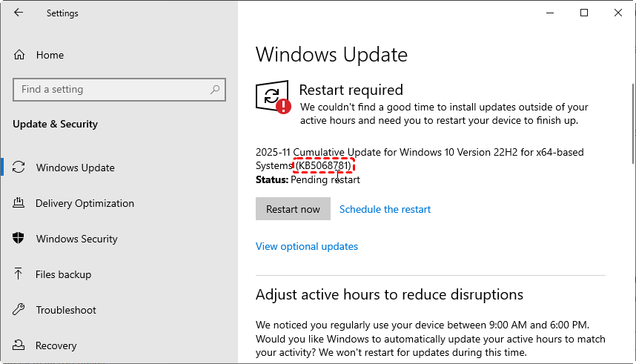Open the Delivery Optimization page

pos(85,203)
